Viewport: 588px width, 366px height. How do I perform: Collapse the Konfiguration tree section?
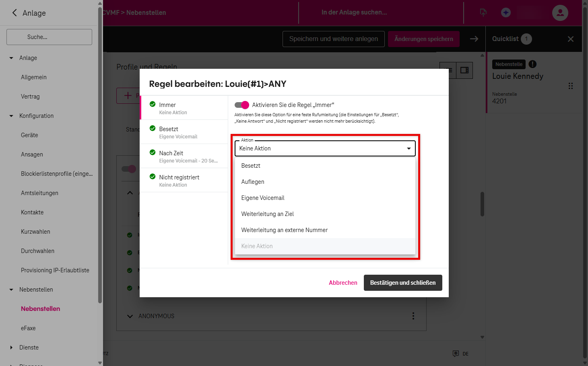click(11, 116)
